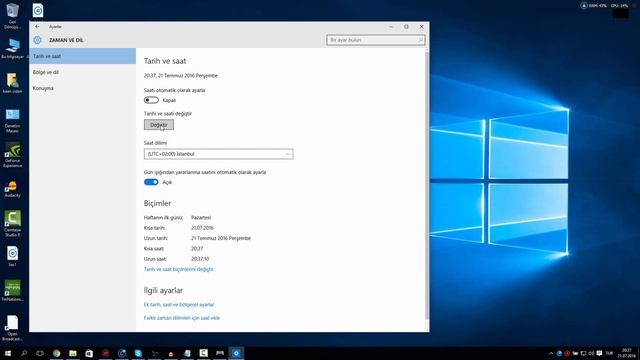Open the Saat dilimi time zone dropdown

[218, 154]
